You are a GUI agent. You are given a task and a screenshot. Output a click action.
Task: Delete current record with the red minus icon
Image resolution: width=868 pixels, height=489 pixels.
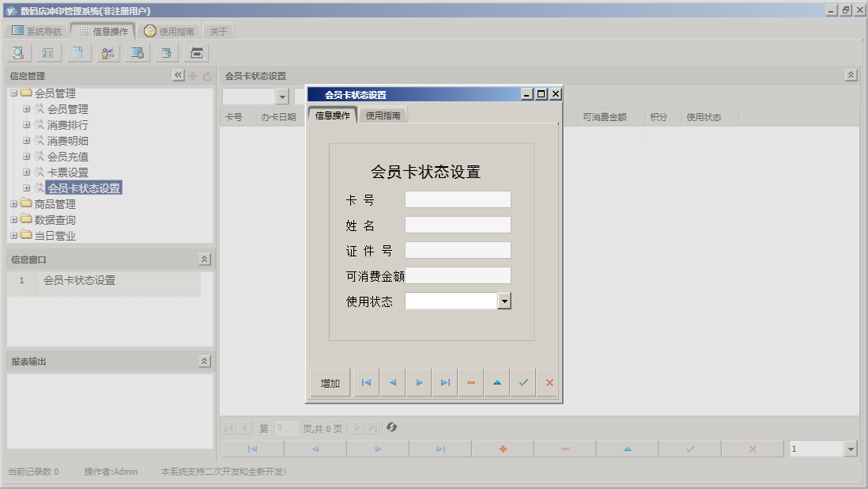470,382
